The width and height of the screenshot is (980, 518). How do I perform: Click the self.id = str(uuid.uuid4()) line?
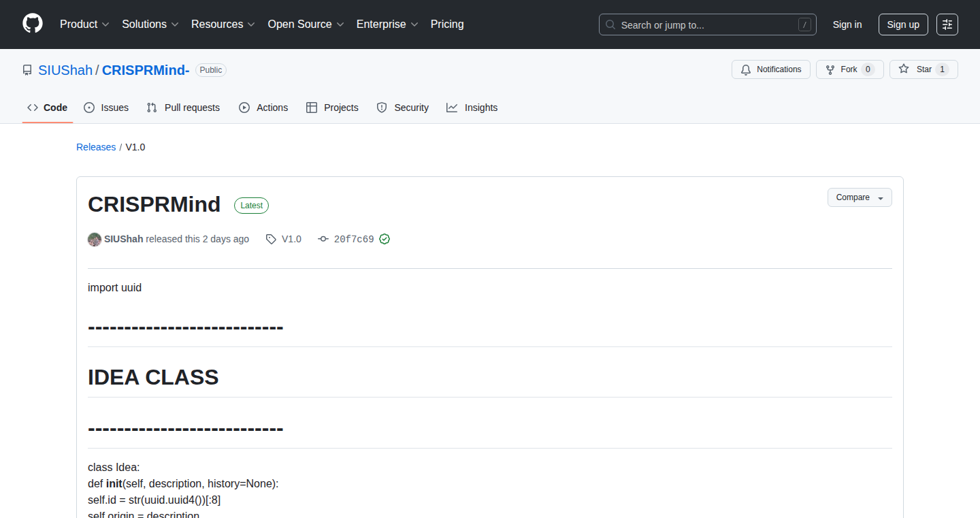(x=154, y=500)
